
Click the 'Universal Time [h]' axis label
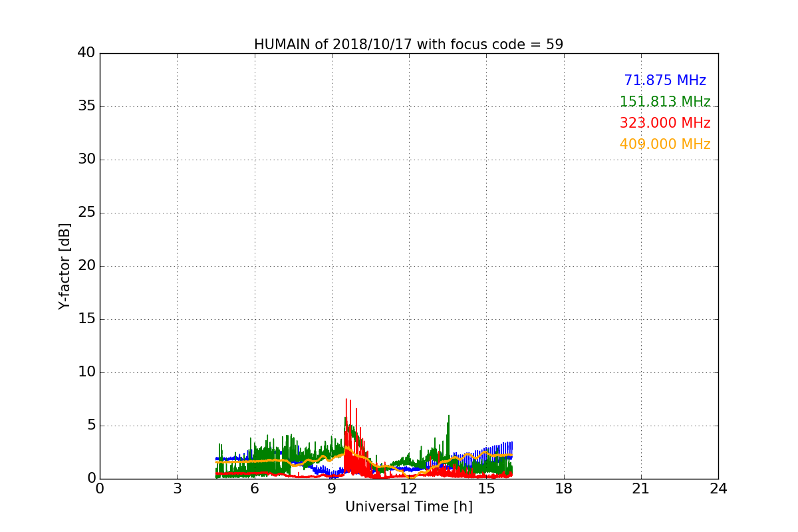409,507
